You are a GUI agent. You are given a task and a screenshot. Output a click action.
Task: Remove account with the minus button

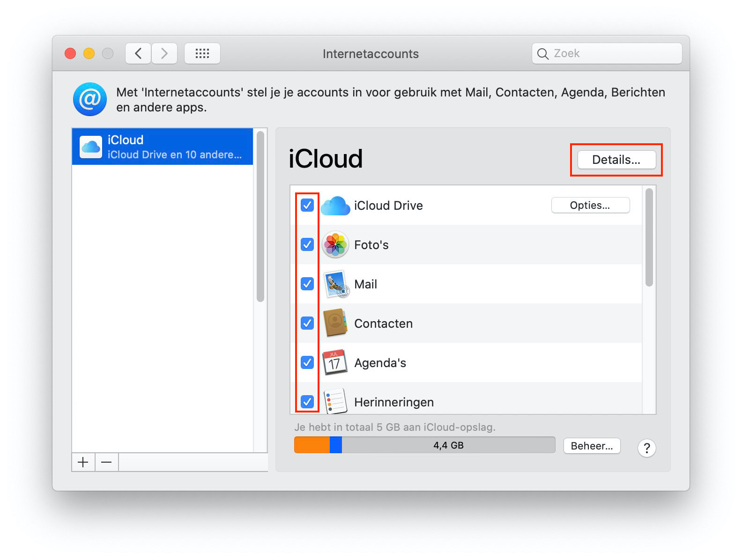[107, 462]
